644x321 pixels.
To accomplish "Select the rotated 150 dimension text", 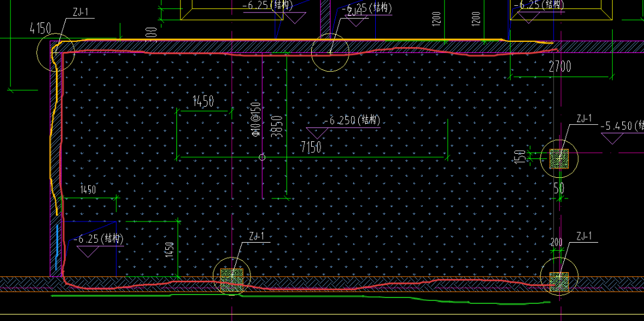I will (x=520, y=157).
